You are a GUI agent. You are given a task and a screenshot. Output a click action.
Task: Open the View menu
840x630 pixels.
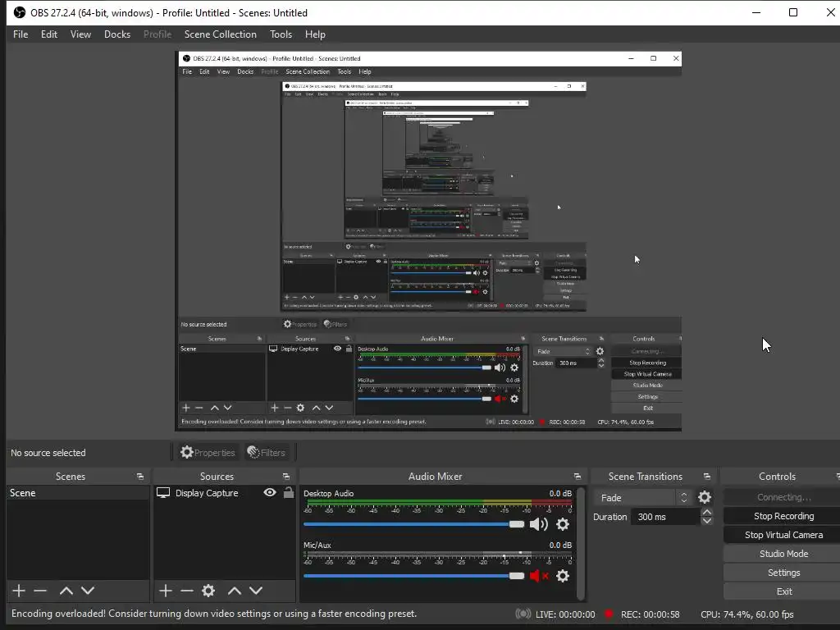80,34
